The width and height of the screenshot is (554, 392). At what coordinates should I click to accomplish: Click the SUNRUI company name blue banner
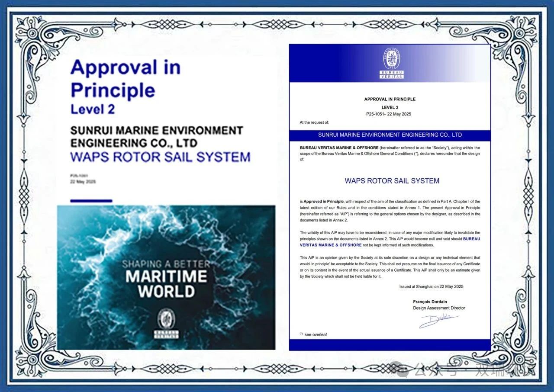tap(390, 135)
